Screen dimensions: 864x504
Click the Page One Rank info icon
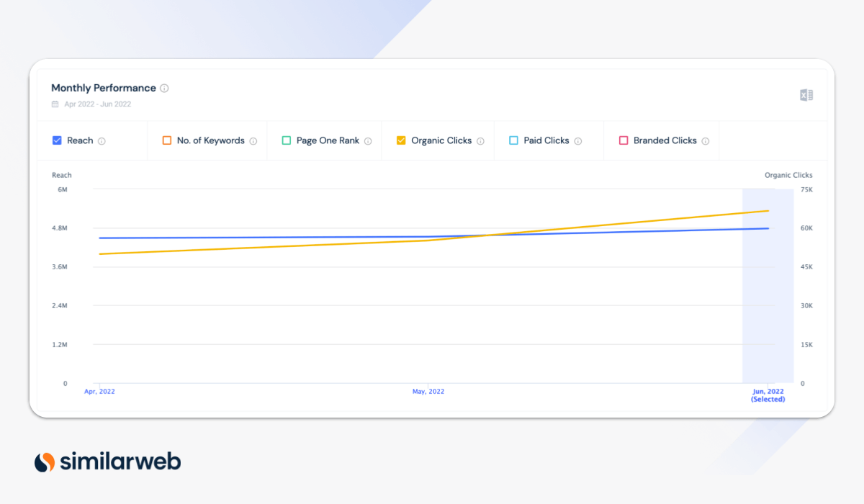click(x=367, y=140)
